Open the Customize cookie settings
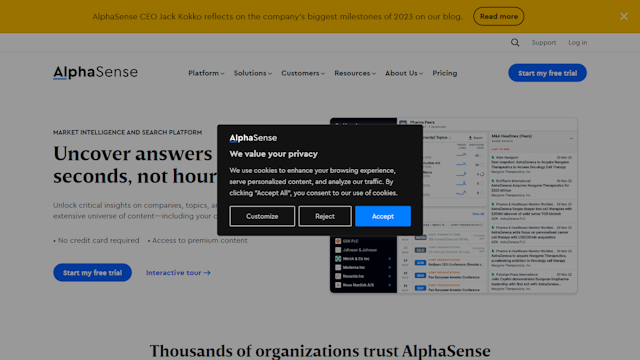Viewport: 640px width, 360px height. pos(262,216)
